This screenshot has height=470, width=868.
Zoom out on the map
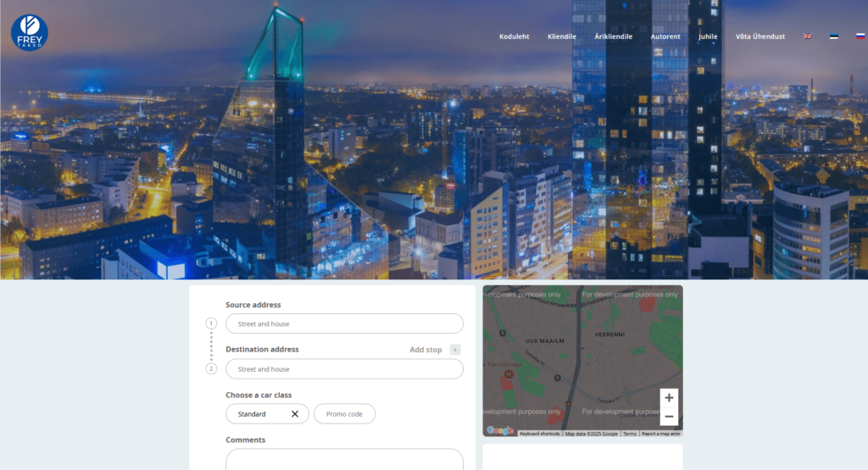[669, 416]
